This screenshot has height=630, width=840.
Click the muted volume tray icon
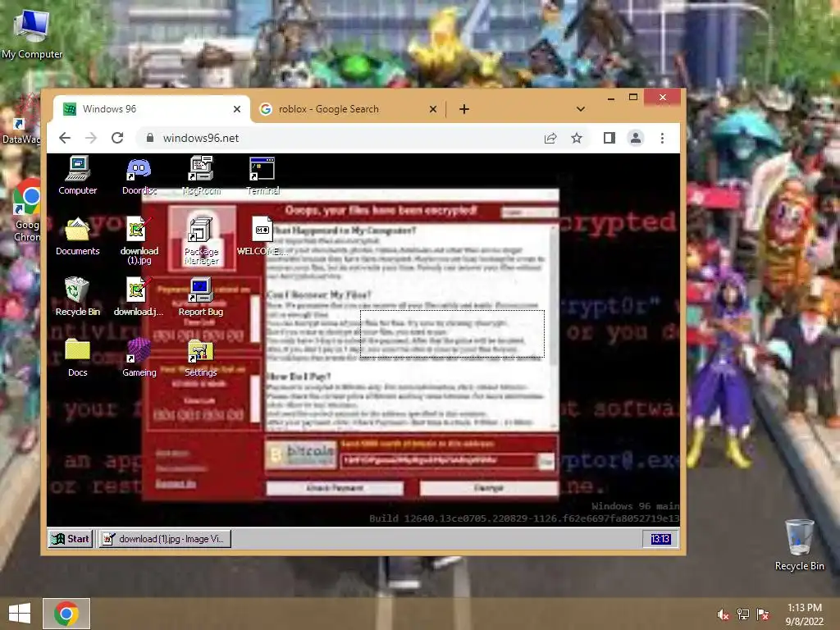tap(724, 614)
